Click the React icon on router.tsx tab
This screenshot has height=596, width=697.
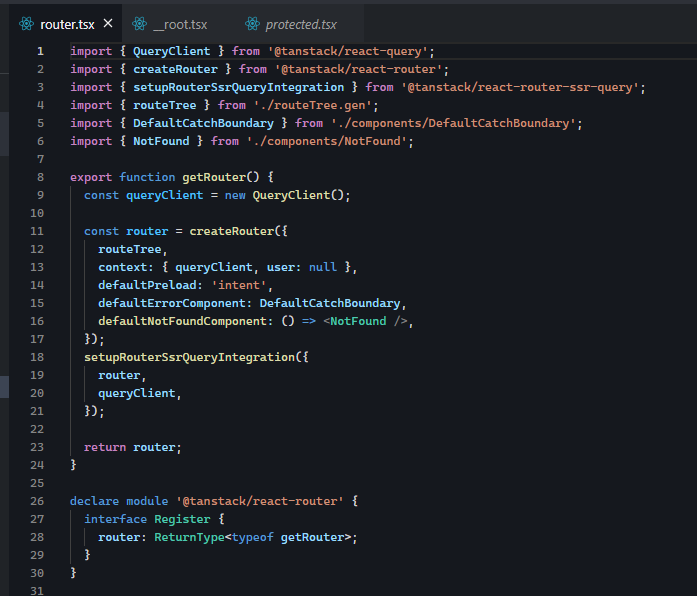coord(26,24)
